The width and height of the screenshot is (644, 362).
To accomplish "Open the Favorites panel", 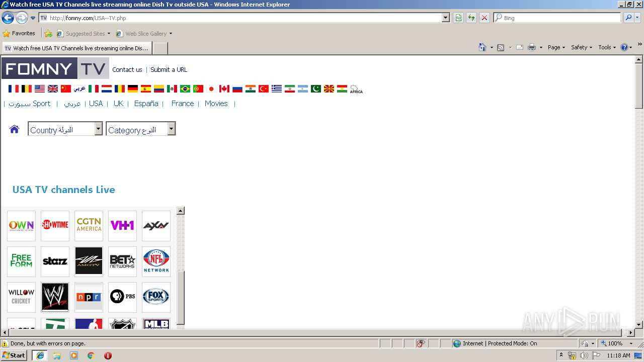I will point(19,34).
